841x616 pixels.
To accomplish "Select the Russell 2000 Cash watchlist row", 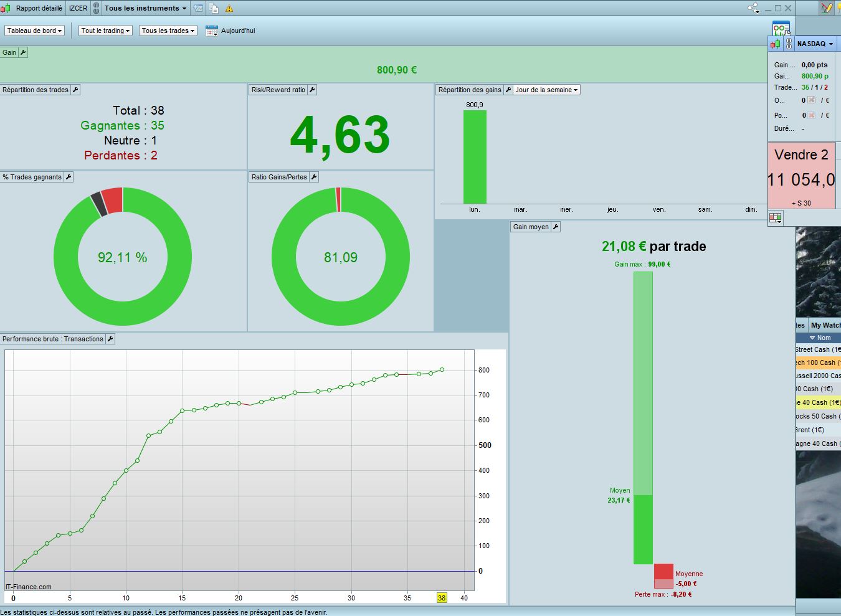I will coord(819,376).
